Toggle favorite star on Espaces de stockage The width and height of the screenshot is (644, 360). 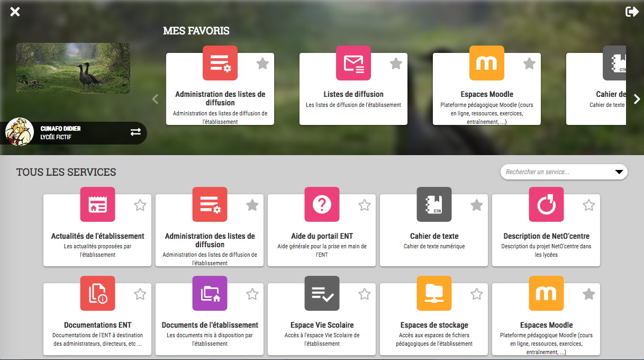pyautogui.click(x=476, y=294)
